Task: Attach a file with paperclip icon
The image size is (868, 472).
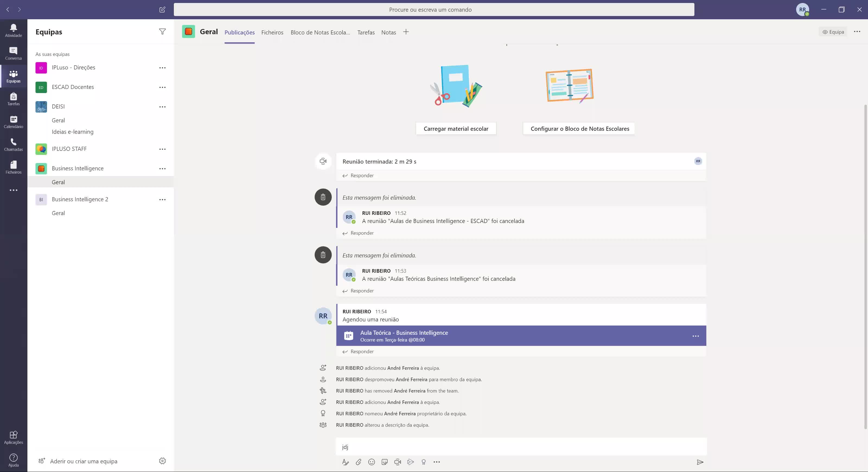Action: 358,462
